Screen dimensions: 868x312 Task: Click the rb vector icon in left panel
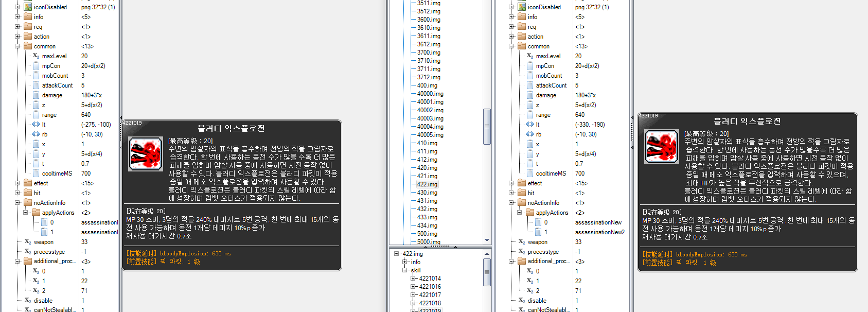click(x=36, y=134)
